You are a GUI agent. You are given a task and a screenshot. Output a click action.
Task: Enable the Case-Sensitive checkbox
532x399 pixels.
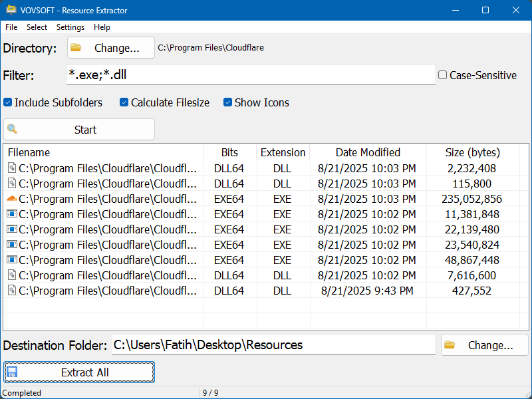coord(442,75)
